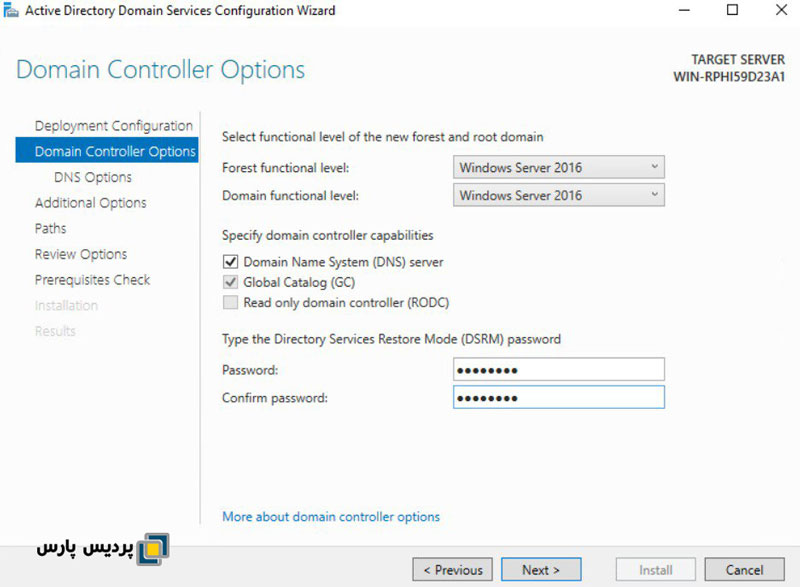
Task: Open the Domain functional level dropdown
Action: click(x=559, y=195)
